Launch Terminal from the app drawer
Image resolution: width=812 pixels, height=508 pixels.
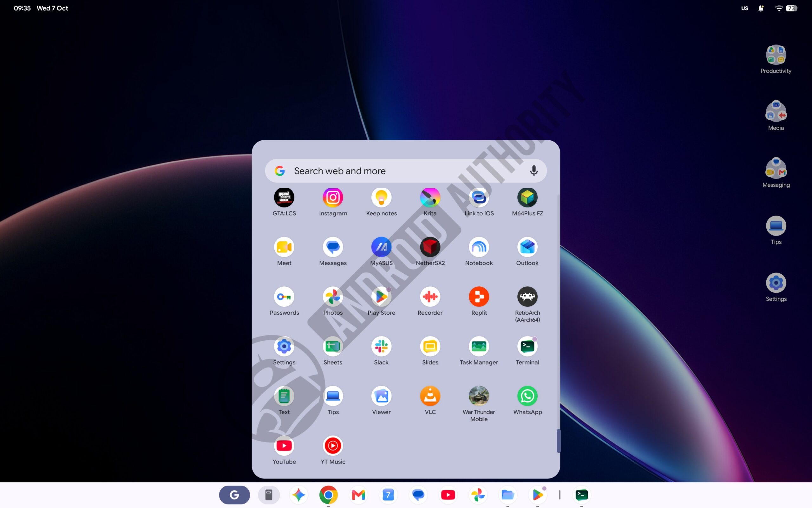[527, 346]
